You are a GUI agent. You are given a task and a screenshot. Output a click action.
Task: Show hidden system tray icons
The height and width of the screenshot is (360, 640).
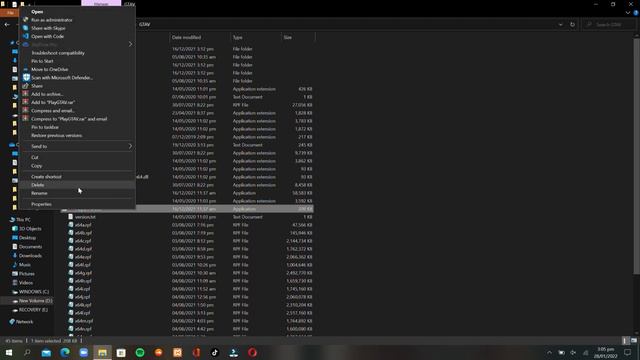549,353
